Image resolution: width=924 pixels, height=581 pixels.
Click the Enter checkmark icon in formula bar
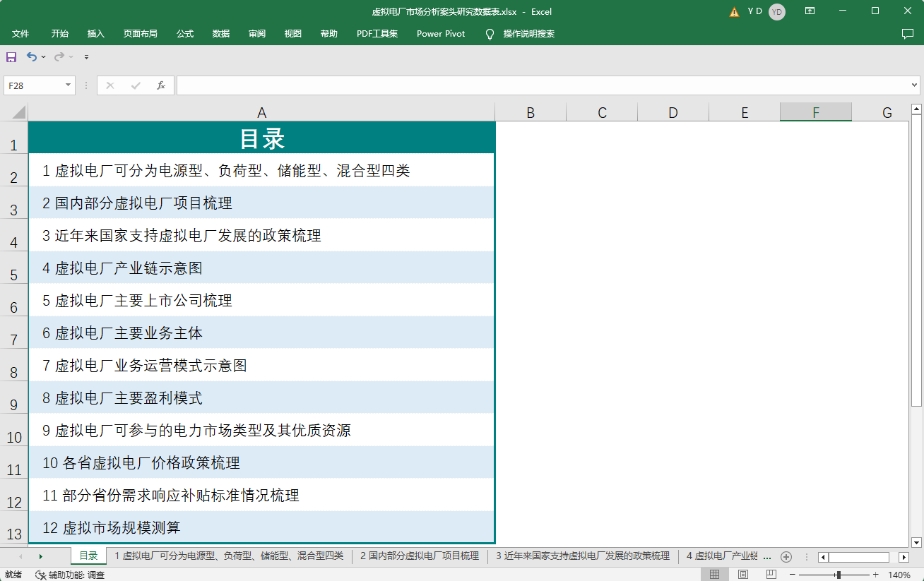136,85
